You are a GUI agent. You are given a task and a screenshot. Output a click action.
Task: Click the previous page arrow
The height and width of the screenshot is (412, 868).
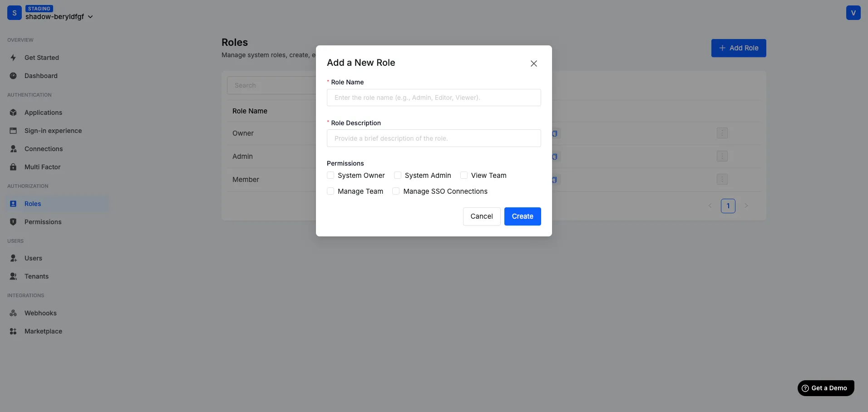pos(710,206)
